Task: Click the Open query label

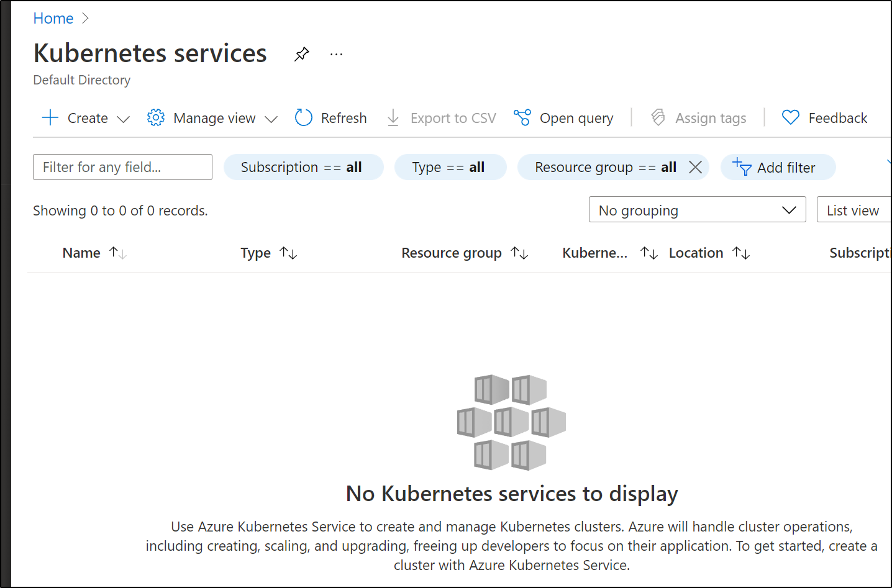Action: (x=576, y=118)
